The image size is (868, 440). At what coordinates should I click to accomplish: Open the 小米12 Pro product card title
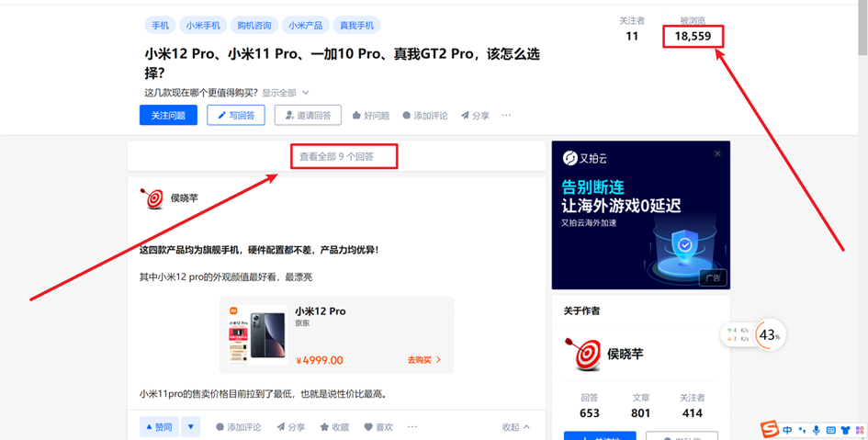320,311
